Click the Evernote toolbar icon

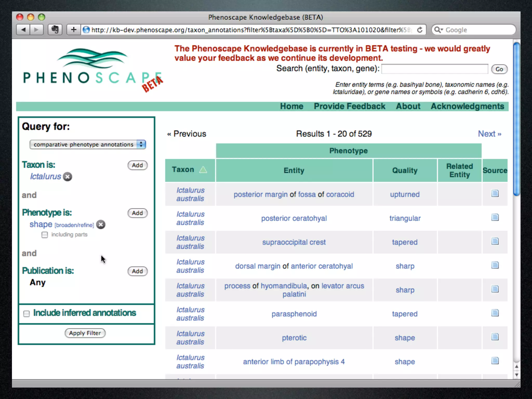pyautogui.click(x=55, y=30)
